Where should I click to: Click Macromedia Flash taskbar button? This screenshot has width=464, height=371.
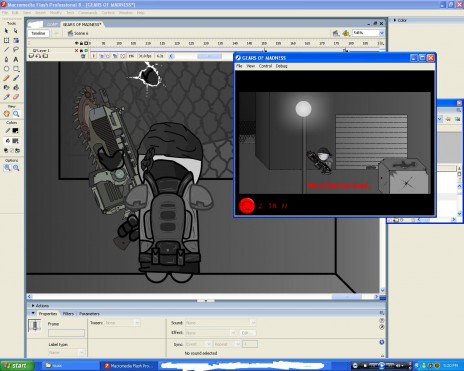(128, 366)
